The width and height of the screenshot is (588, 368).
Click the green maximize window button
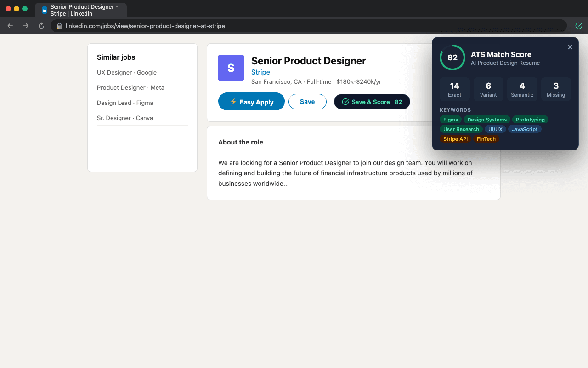tap(25, 9)
